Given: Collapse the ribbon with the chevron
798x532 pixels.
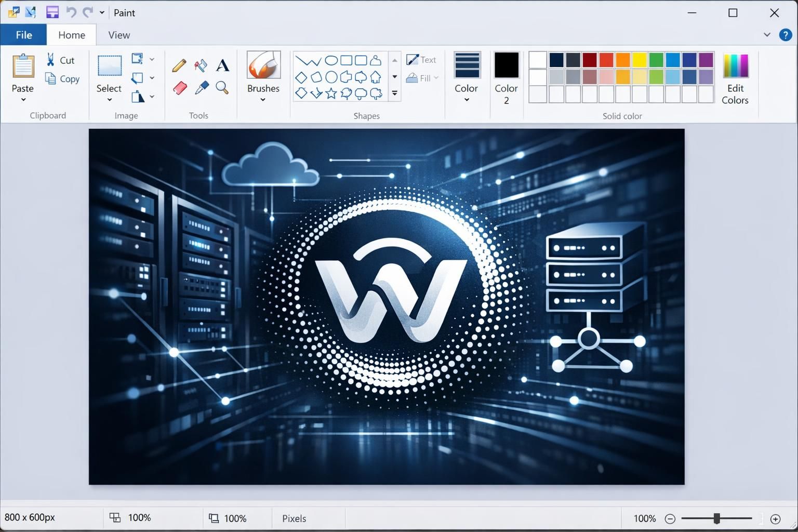Looking at the screenshot, I should tap(767, 35).
